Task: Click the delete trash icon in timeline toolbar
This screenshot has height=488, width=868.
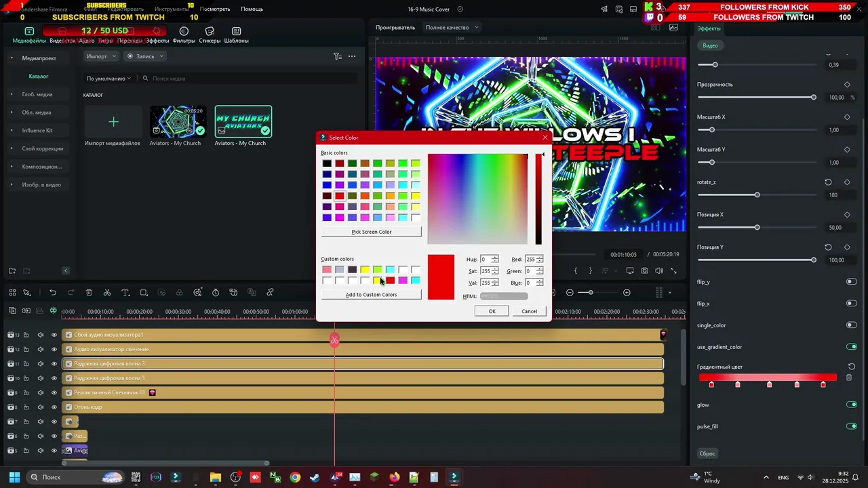Action: (89, 293)
